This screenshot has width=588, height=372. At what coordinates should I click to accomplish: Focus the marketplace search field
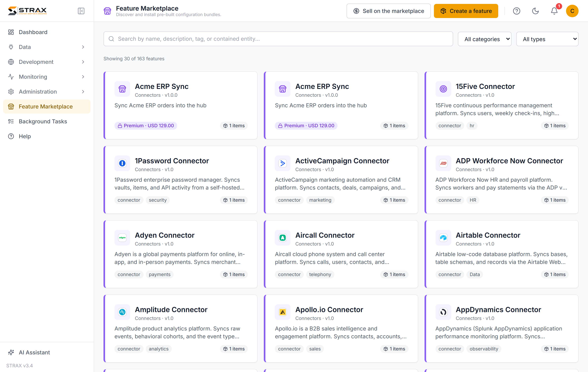point(278,39)
